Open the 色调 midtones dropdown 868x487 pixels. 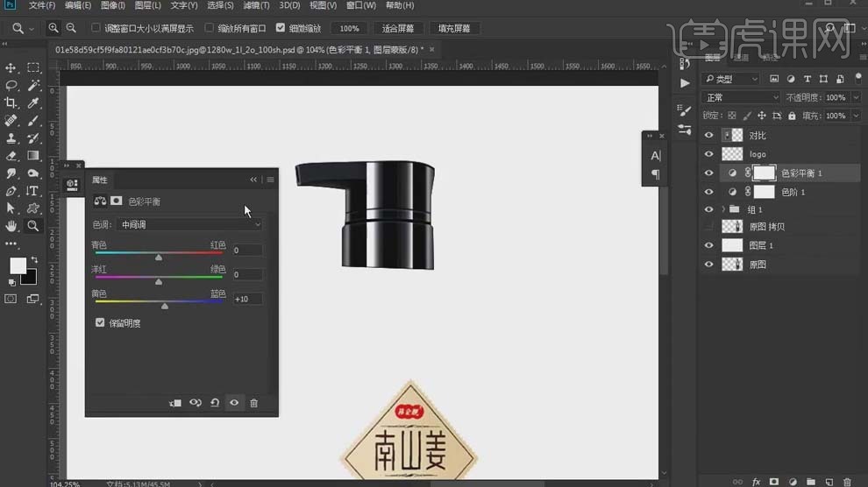tap(189, 224)
